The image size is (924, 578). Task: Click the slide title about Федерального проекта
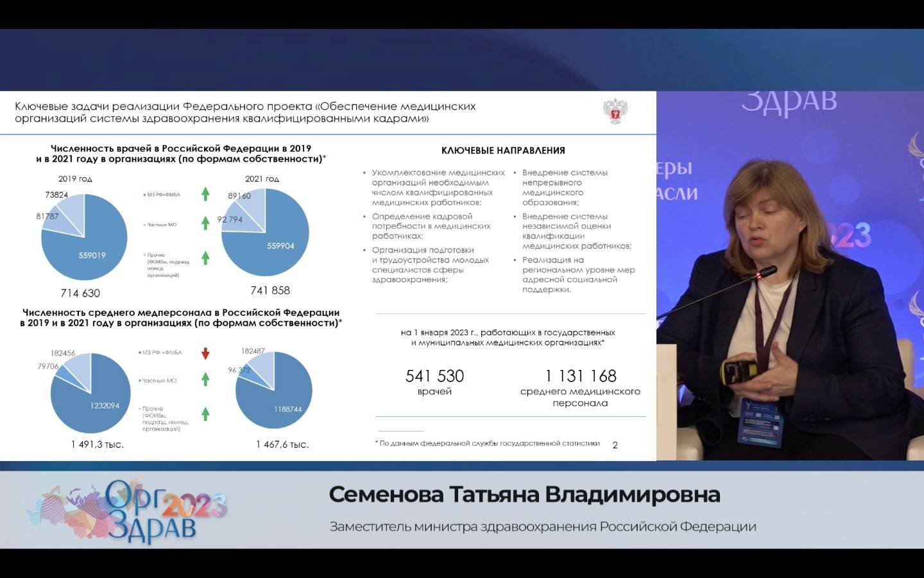tap(245, 112)
